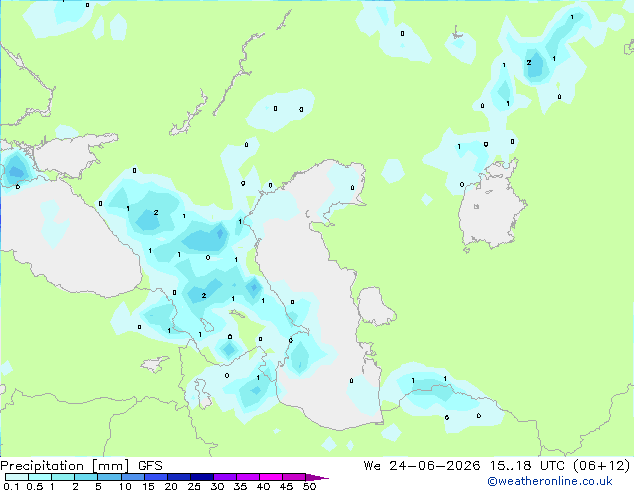
Task: Select the dark navy swatch between 25 and 30
Action: tap(201, 477)
